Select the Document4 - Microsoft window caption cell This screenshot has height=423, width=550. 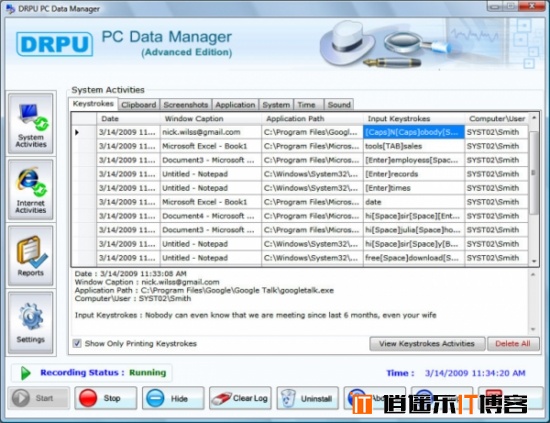(210, 216)
